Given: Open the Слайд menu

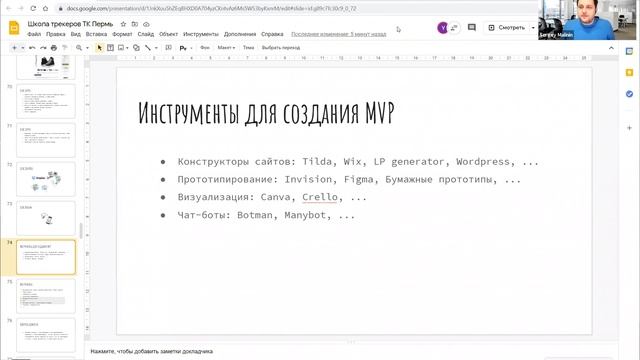Looking at the screenshot, I should 146,34.
